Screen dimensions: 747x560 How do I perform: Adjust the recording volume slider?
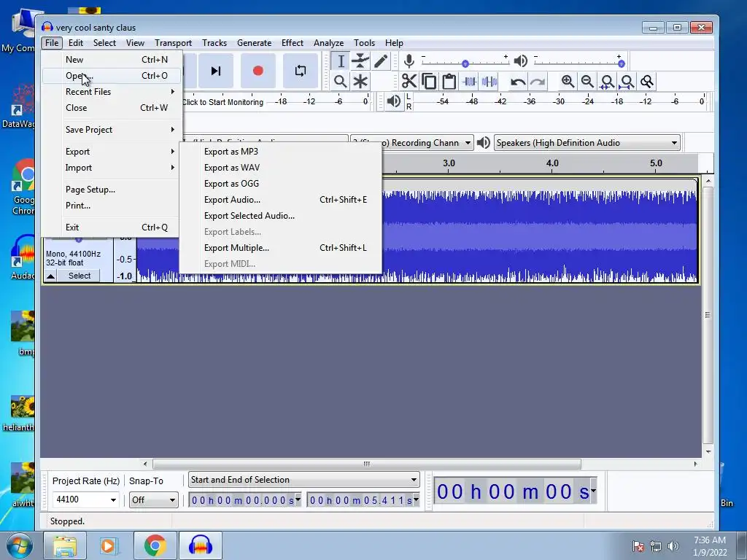tap(465, 63)
